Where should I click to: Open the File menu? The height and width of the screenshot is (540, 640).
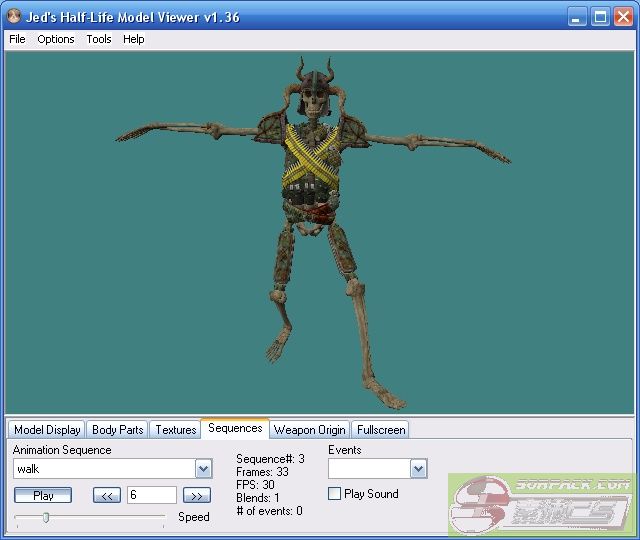click(17, 39)
